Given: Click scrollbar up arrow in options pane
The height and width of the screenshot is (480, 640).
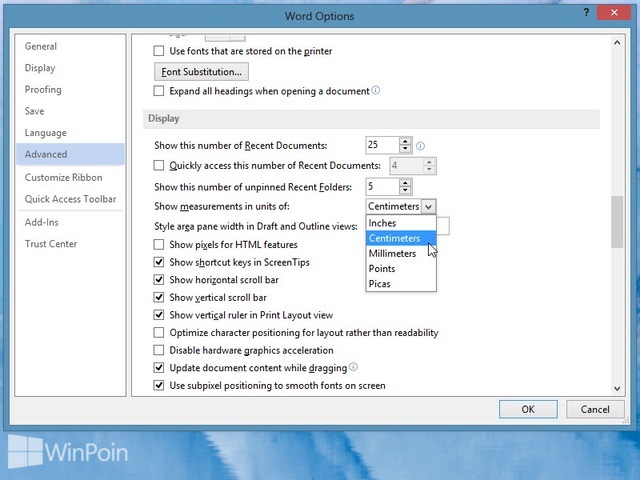Looking at the screenshot, I should [x=617, y=42].
